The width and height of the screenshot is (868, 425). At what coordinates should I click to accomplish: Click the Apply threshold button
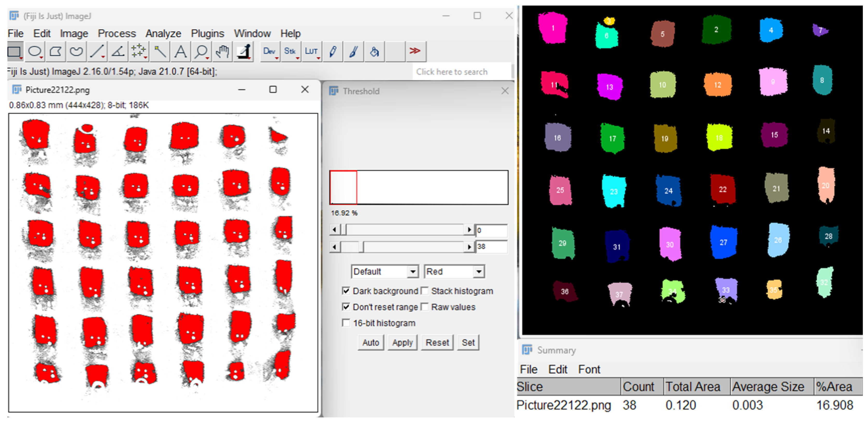402,343
